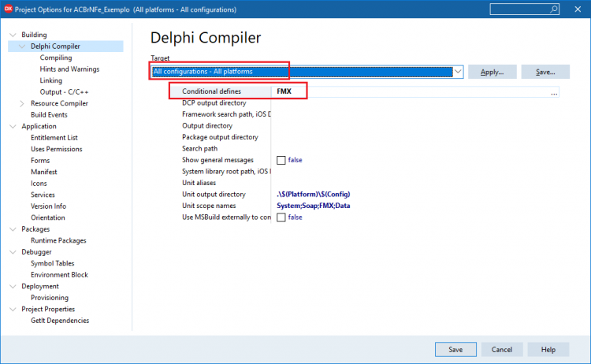Open the Conditional defines ellipsis editor
The width and height of the screenshot is (591, 364).
coord(554,92)
